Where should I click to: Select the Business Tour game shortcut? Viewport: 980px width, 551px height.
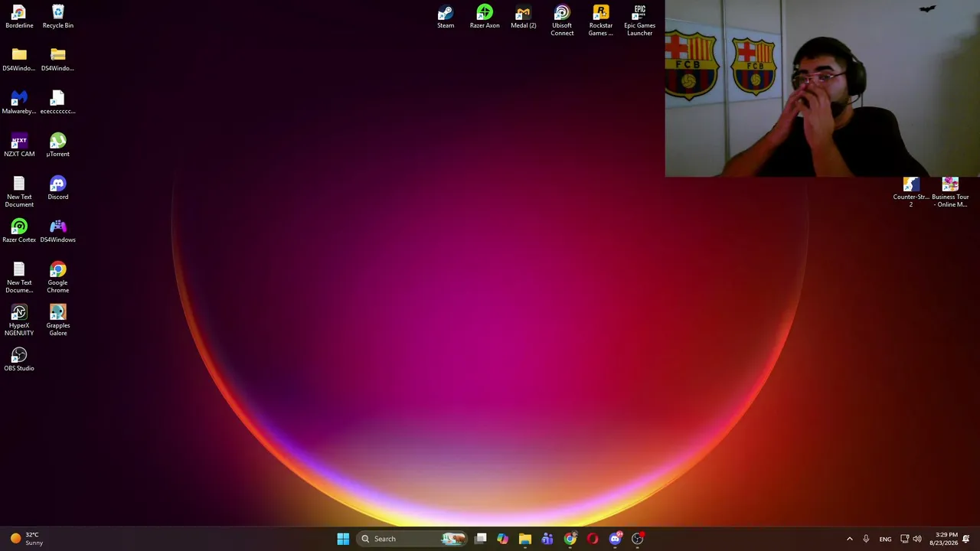(950, 192)
